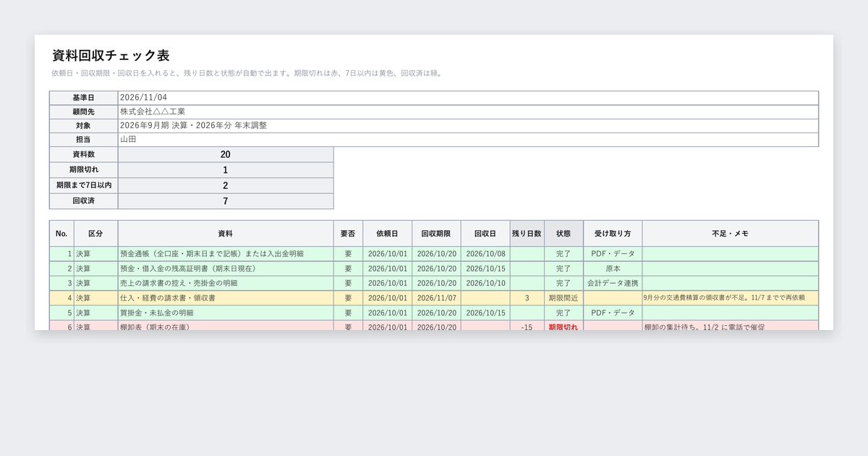Viewport: 868px width, 456px height.
Task: Select the 基準日 value 2026/11/04
Action: 468,98
